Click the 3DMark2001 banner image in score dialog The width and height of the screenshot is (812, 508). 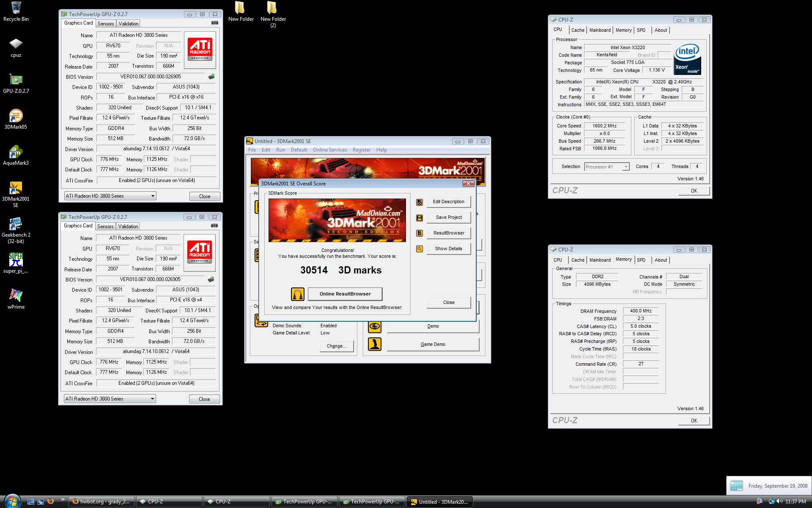(x=337, y=220)
